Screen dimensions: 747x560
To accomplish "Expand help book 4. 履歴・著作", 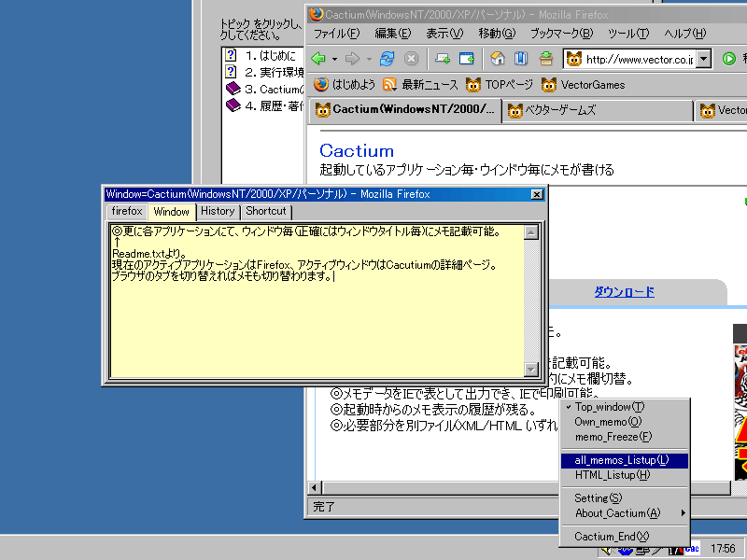I will (264, 105).
